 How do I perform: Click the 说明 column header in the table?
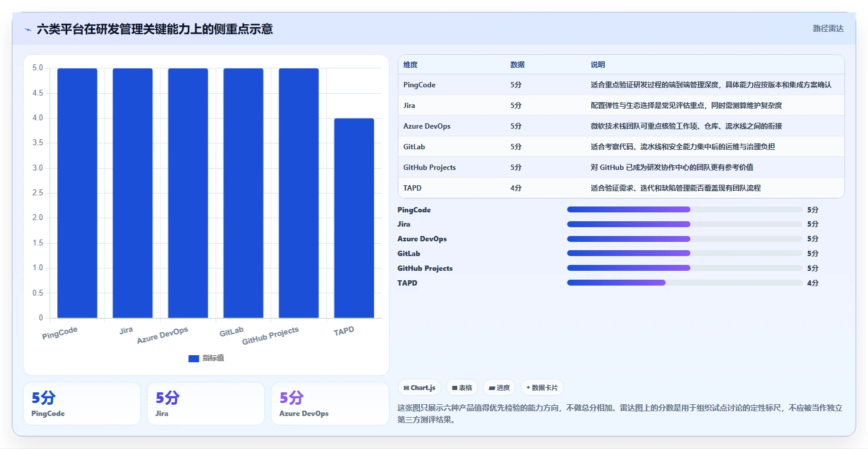click(x=598, y=65)
